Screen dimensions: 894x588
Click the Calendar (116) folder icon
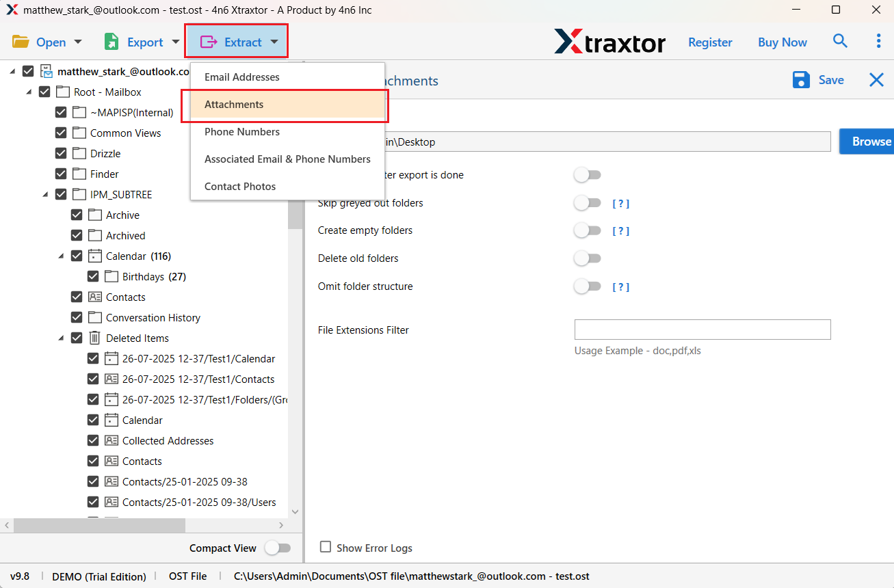(95, 256)
